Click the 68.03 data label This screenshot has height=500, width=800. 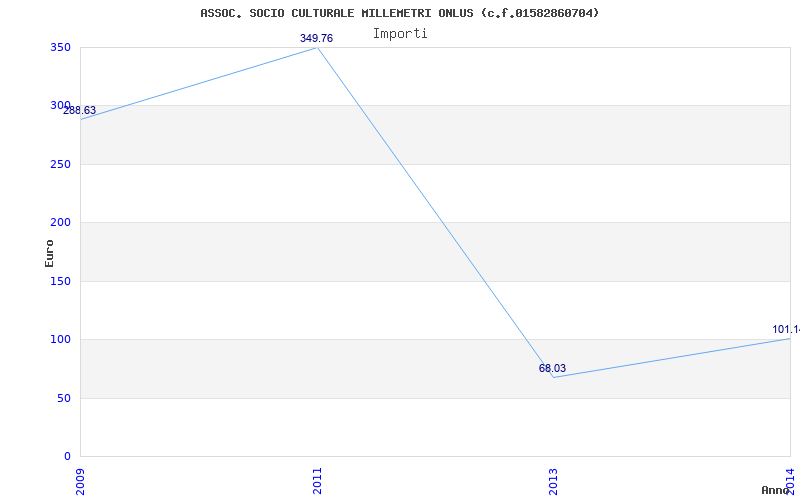[x=552, y=368]
